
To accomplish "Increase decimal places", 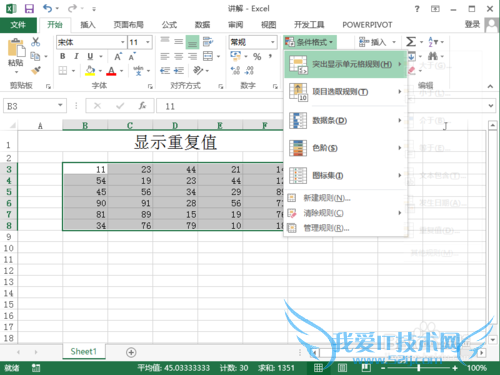I will tap(235, 70).
